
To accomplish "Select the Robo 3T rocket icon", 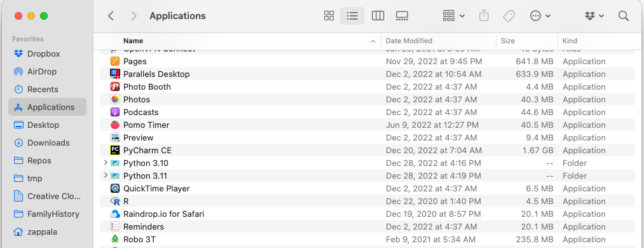I will pos(115,239).
